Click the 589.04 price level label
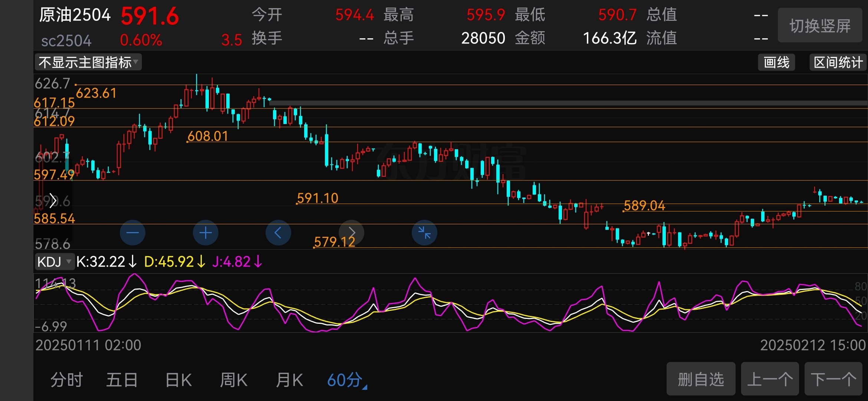The width and height of the screenshot is (868, 401). [644, 206]
